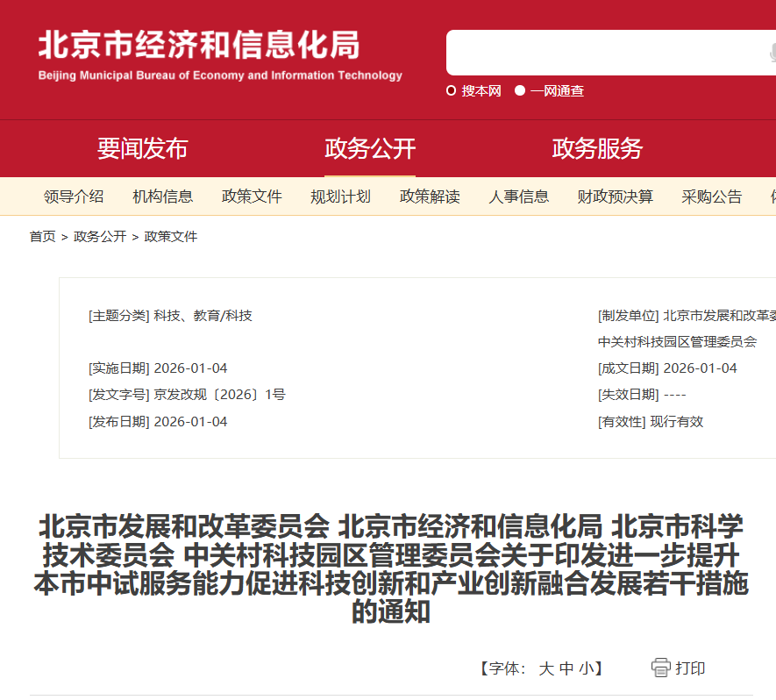776x700 pixels.
Task: Open the 政务服务 main tab
Action: (597, 148)
